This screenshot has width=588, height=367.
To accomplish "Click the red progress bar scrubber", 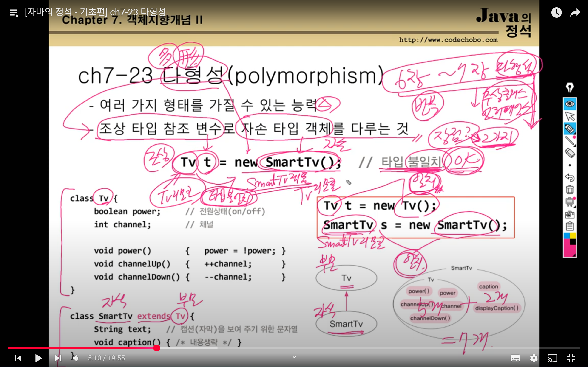I will coord(157,348).
